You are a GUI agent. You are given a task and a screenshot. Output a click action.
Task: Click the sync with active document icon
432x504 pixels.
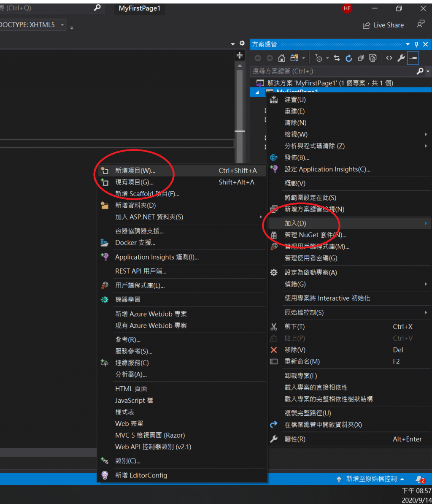337,58
